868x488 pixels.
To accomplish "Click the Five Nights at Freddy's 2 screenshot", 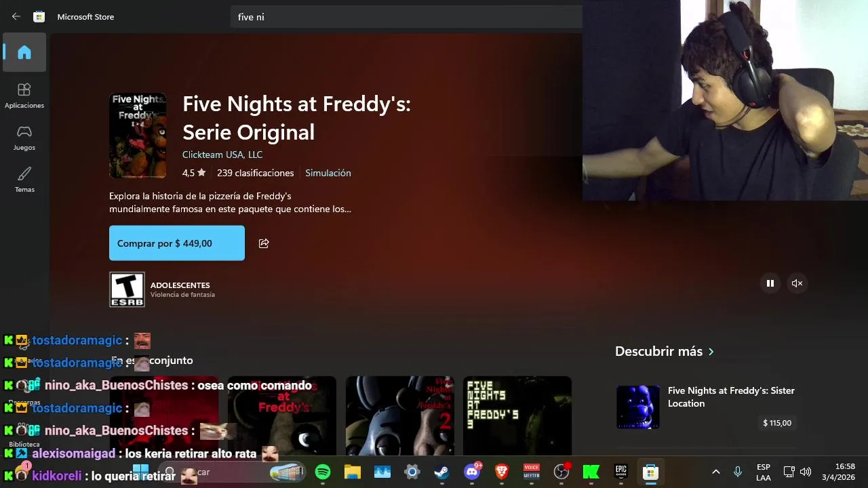I will click(400, 415).
